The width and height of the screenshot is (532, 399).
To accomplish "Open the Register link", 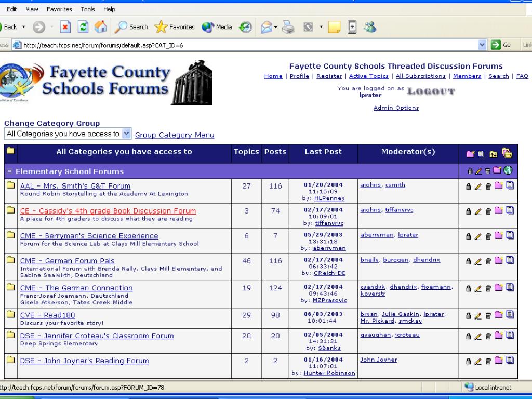I will (329, 76).
